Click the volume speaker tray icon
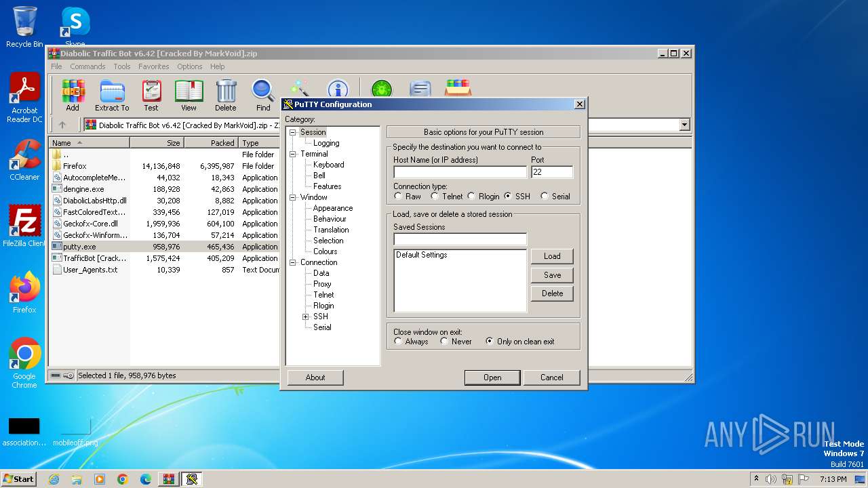 (x=770, y=479)
